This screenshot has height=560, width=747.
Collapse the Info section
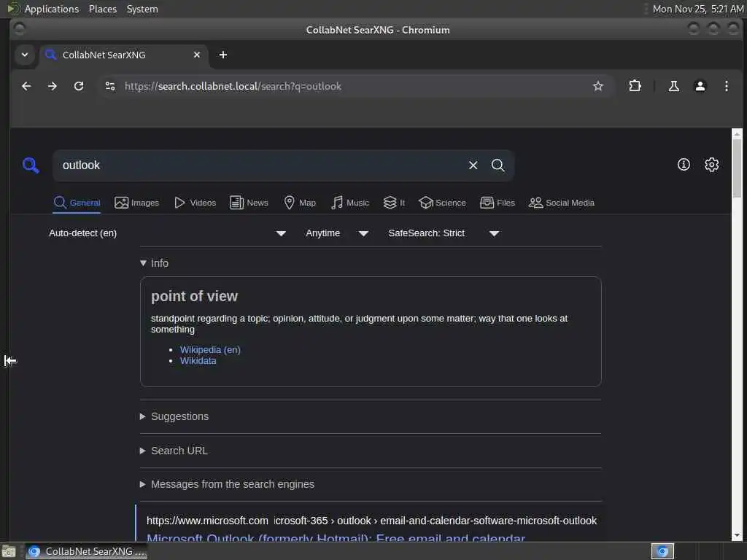tap(155, 263)
